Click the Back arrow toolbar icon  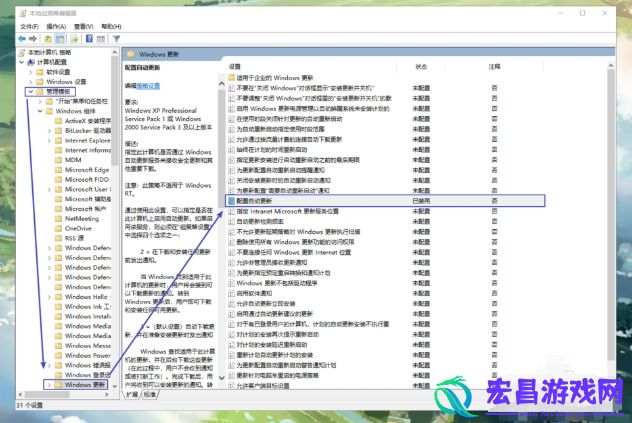(22, 39)
